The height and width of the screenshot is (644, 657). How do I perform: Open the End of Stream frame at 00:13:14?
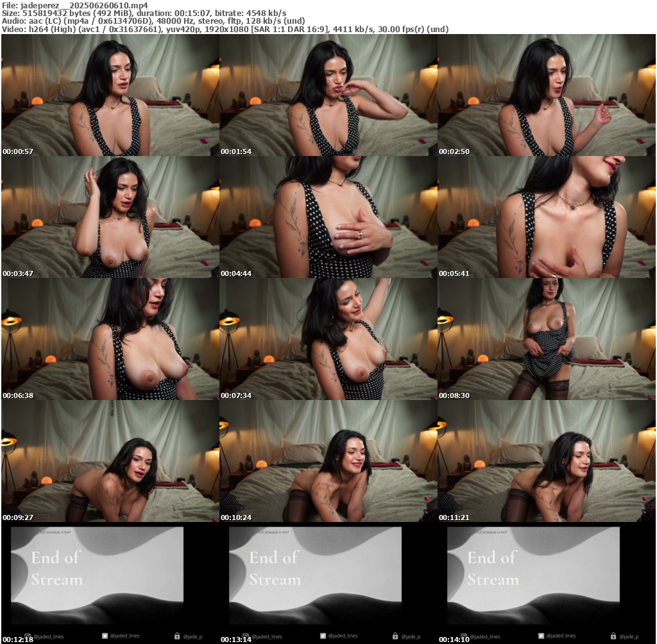pos(328,583)
